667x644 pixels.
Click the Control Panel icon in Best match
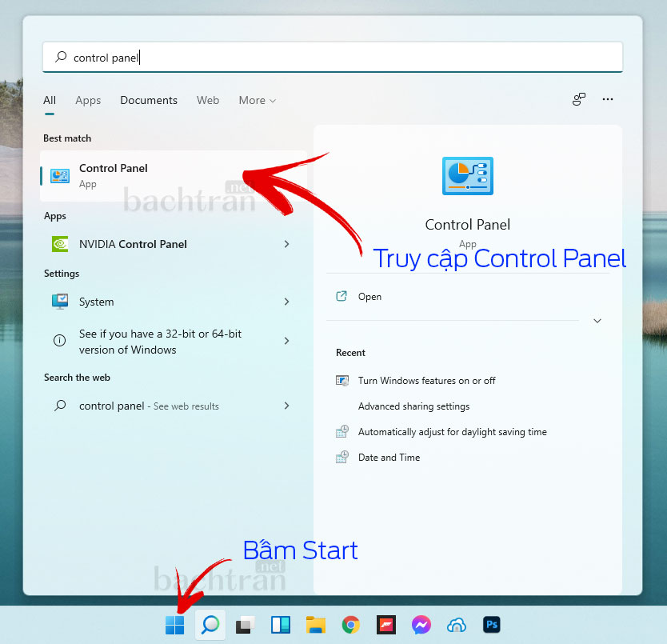coord(60,176)
